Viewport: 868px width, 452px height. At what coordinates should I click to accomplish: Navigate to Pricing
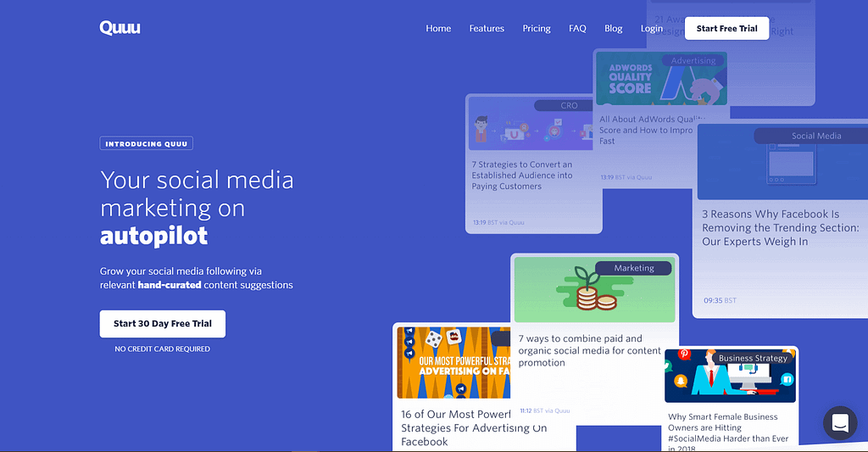pyautogui.click(x=537, y=28)
